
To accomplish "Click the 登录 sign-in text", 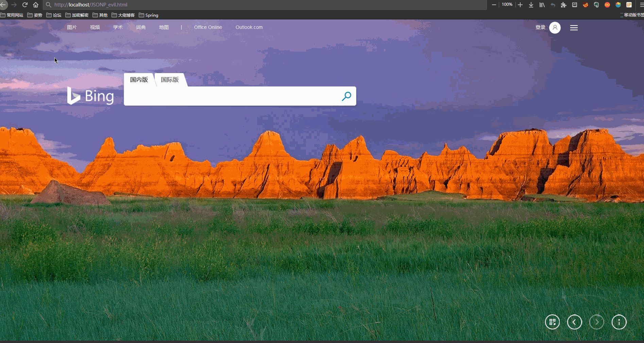I will [540, 27].
